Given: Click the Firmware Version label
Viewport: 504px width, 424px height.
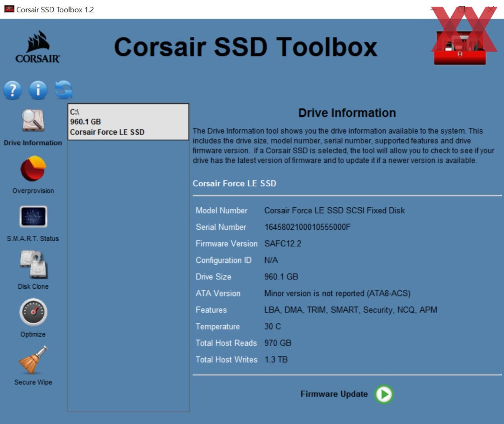Looking at the screenshot, I should click(226, 244).
